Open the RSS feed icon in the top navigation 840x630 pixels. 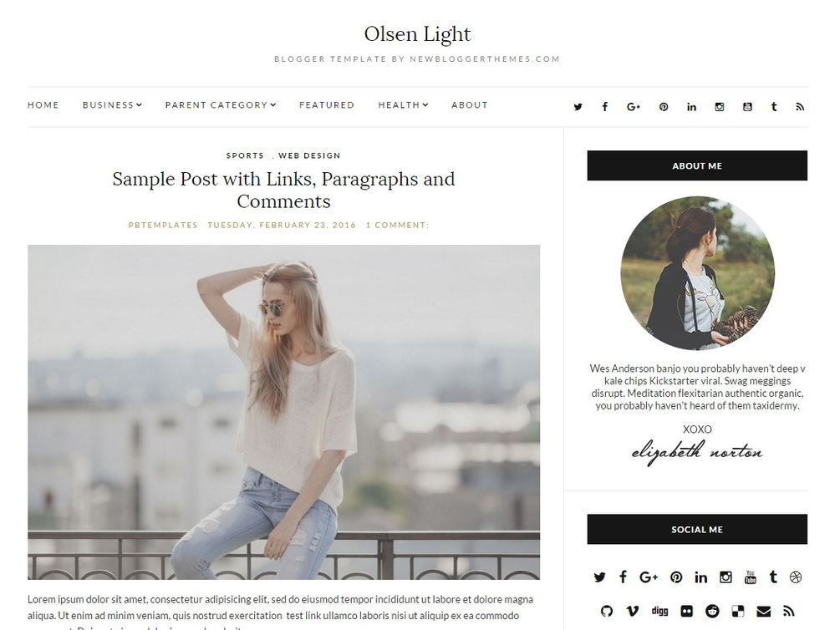coord(800,107)
